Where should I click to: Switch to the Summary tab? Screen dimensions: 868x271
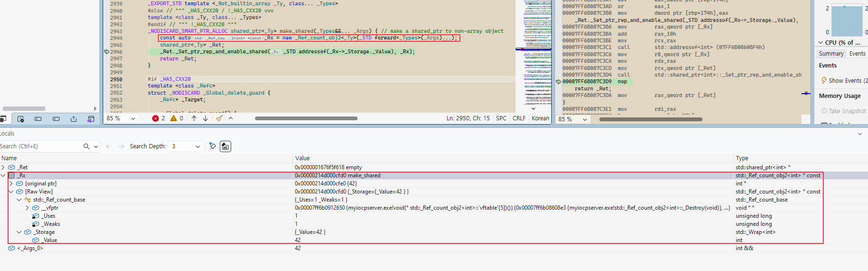click(x=831, y=54)
